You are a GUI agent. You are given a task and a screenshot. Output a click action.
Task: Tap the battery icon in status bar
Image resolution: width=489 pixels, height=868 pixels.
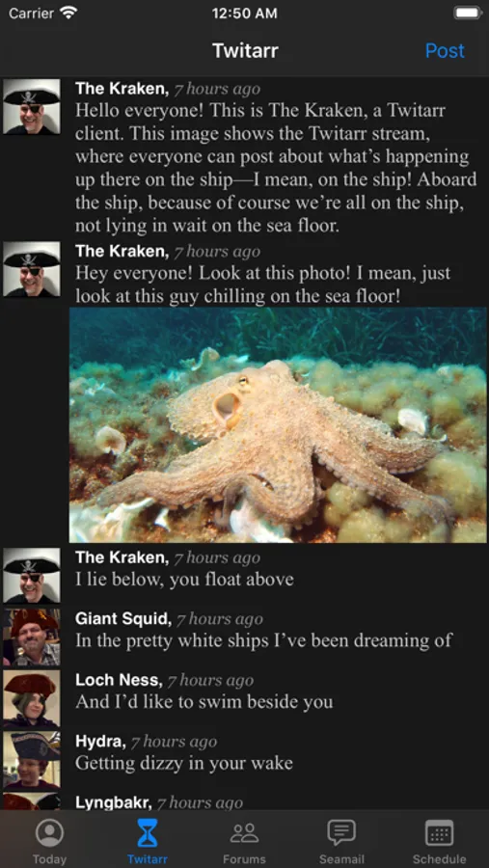[x=468, y=14]
